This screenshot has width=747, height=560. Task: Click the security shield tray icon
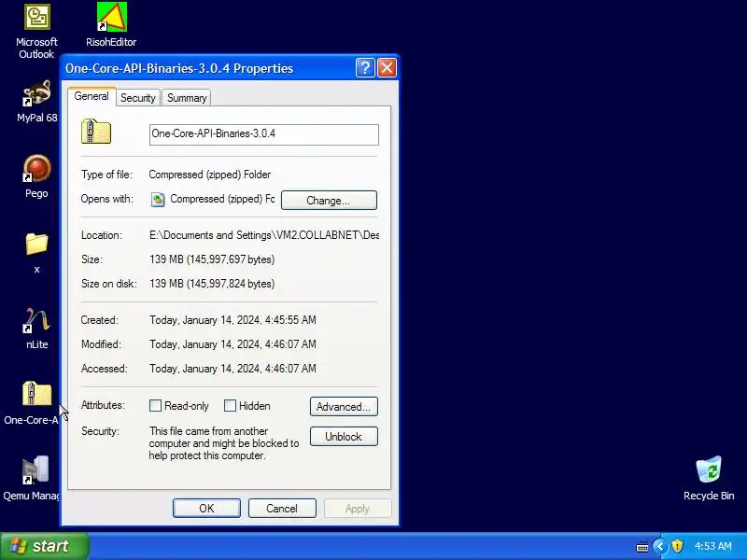[x=677, y=546]
